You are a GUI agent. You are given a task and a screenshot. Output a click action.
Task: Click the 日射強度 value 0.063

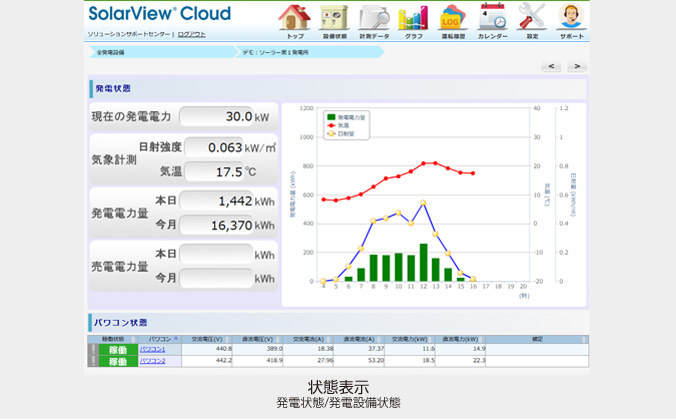(x=214, y=147)
